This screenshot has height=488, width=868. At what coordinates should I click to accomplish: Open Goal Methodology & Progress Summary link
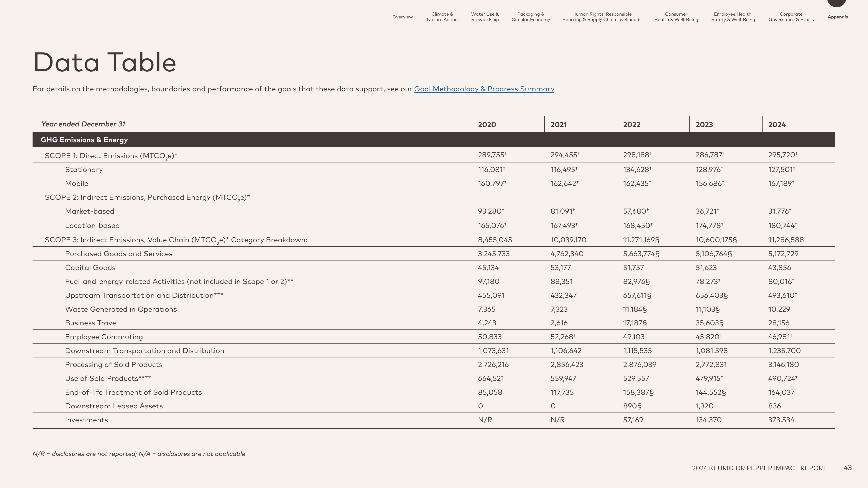click(484, 89)
